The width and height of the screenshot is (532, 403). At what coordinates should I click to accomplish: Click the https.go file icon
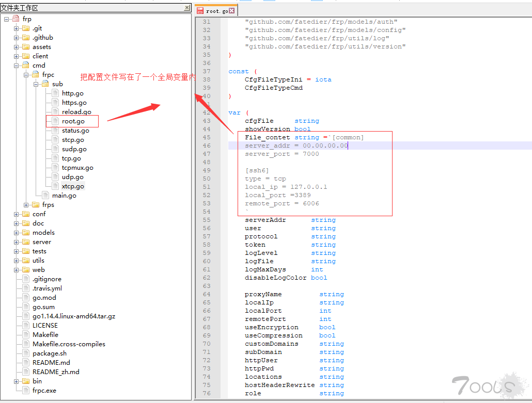(55, 102)
